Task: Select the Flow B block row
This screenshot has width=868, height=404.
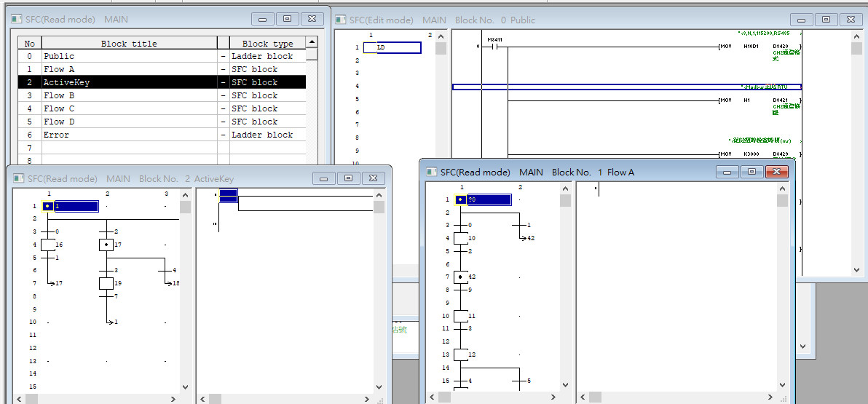Action: coord(130,95)
